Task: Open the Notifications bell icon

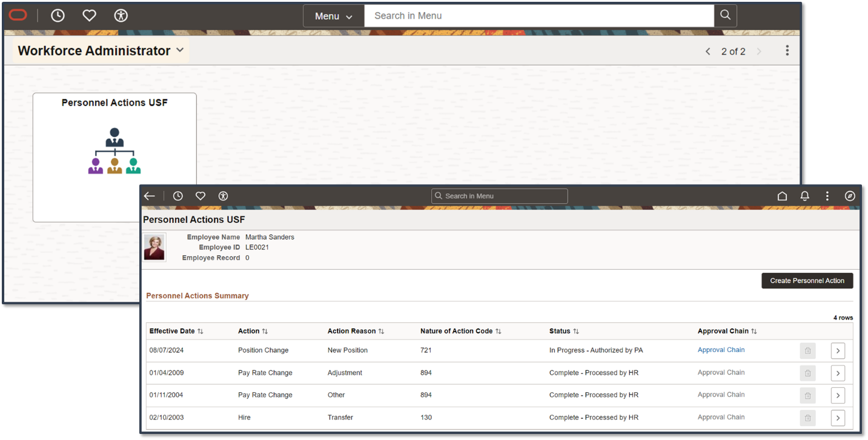Action: [804, 196]
